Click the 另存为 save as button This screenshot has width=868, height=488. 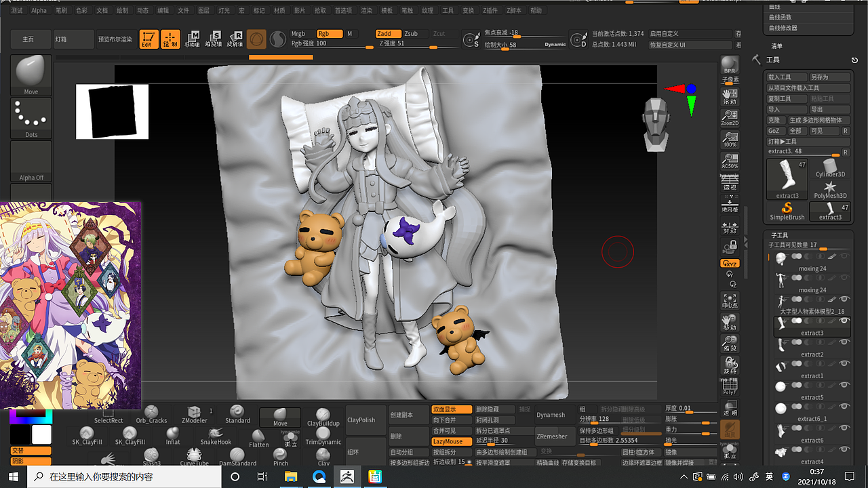(x=830, y=77)
